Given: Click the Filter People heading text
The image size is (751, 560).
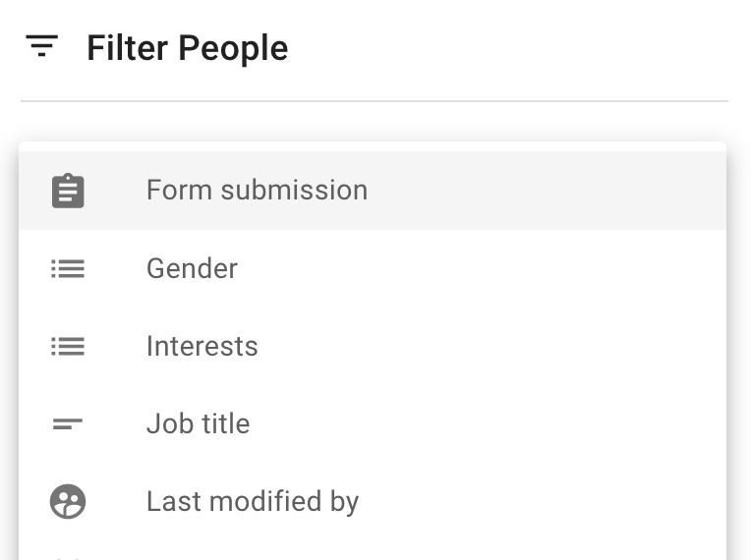Looking at the screenshot, I should click(x=187, y=48).
